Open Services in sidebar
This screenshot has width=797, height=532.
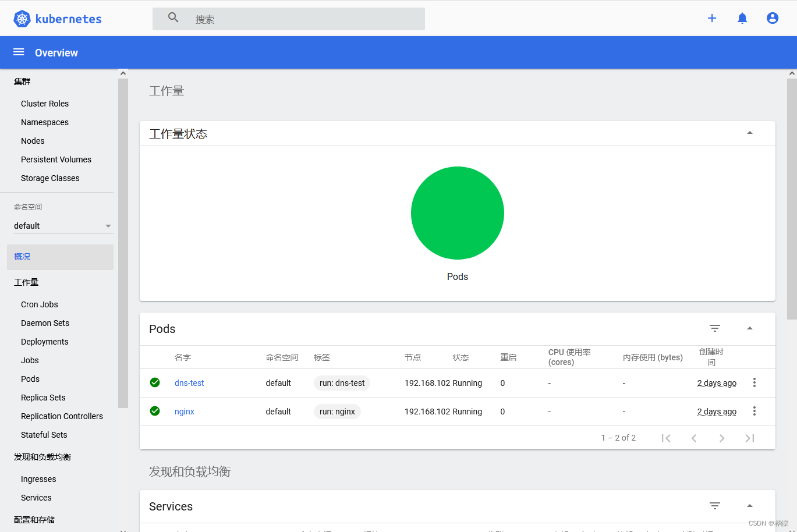(36, 498)
